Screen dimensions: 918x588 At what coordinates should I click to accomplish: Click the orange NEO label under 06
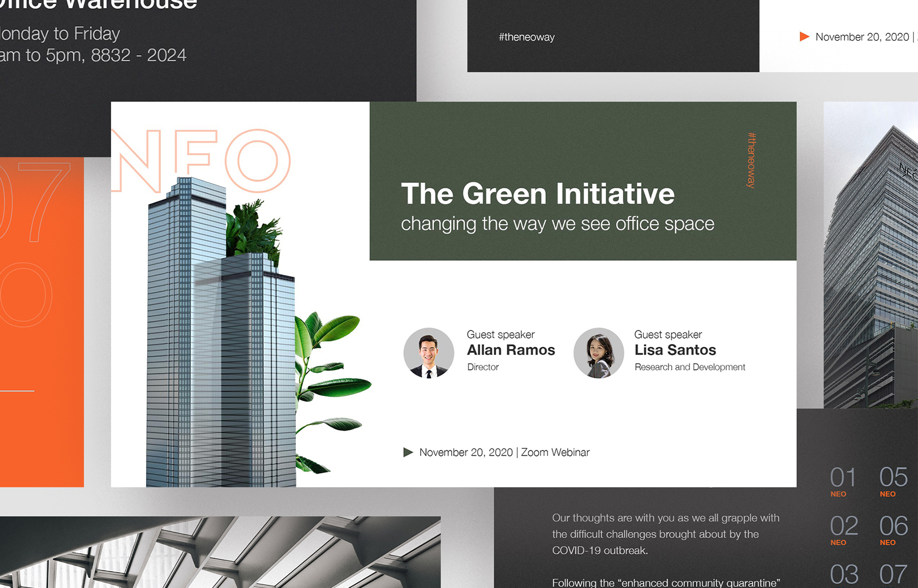[x=887, y=543]
